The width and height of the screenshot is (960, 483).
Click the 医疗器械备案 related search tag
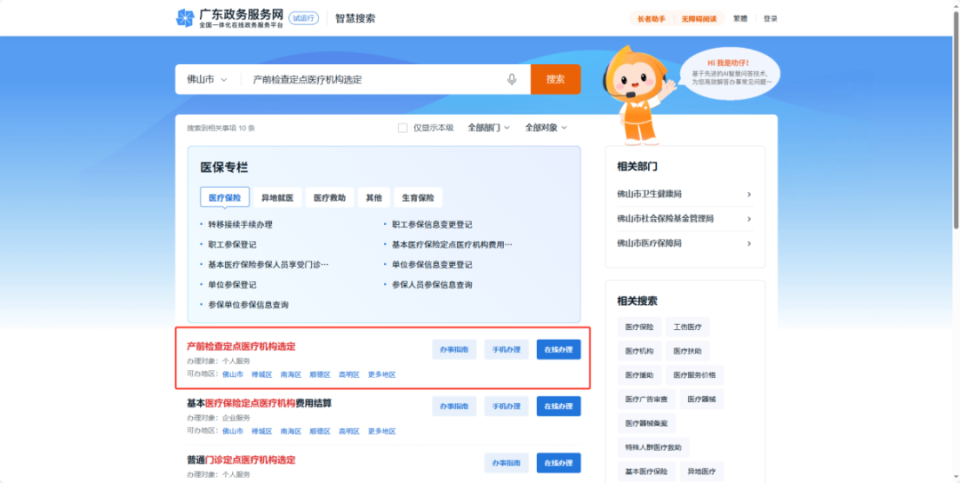pos(646,423)
